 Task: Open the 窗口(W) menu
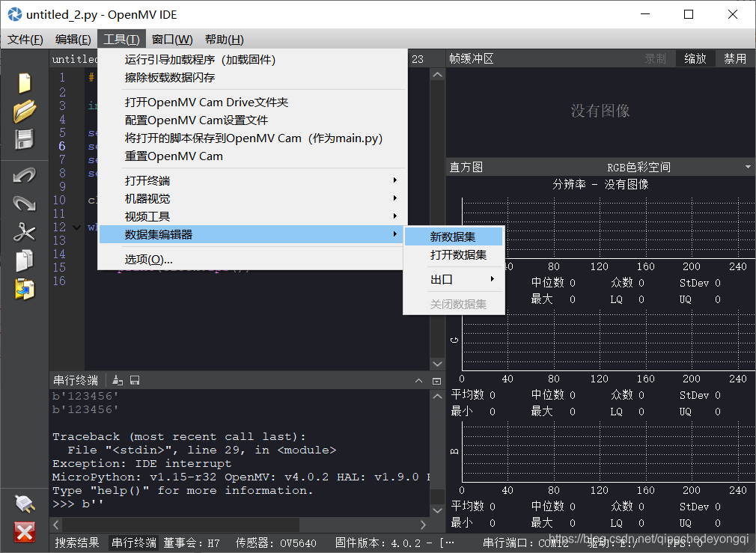(172, 39)
